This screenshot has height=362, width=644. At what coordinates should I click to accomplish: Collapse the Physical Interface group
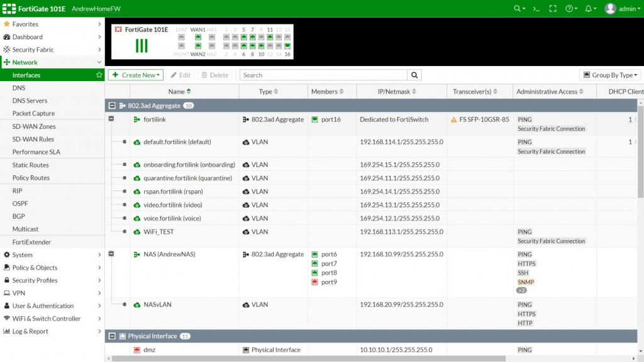point(112,336)
